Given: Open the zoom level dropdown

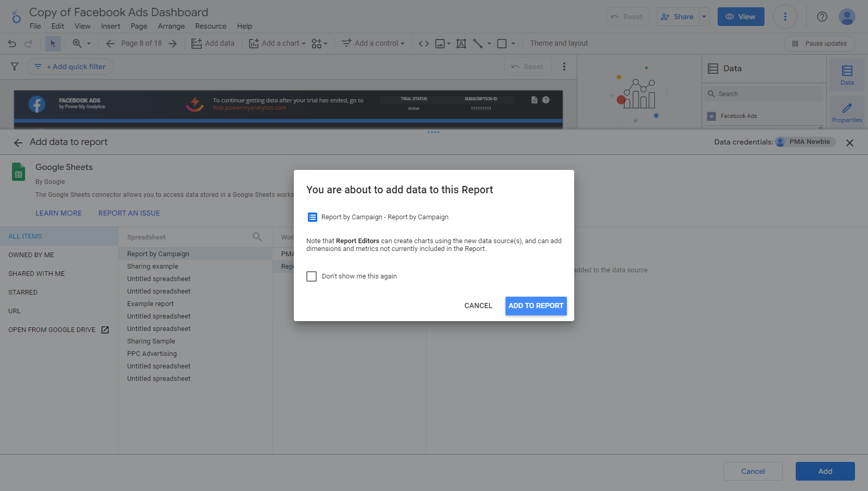Looking at the screenshot, I should 82,44.
